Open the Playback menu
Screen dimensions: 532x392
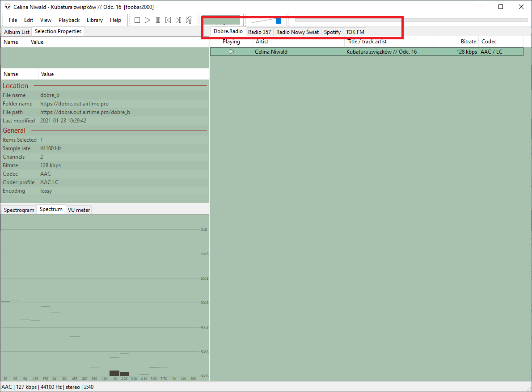[69, 20]
